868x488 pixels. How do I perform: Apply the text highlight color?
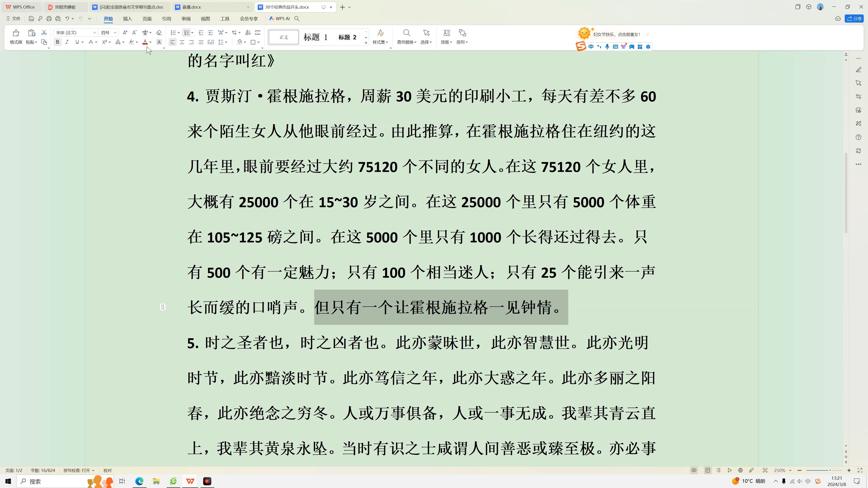[131, 42]
